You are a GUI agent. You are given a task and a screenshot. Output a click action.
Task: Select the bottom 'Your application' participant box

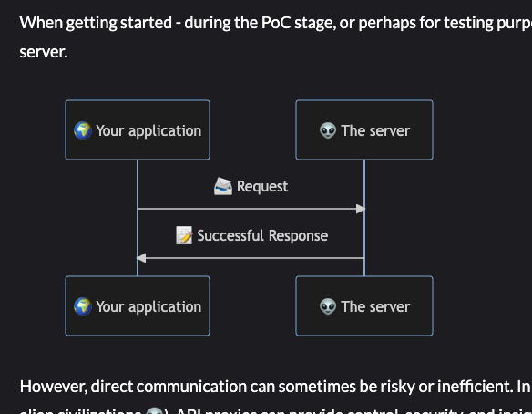click(x=138, y=306)
